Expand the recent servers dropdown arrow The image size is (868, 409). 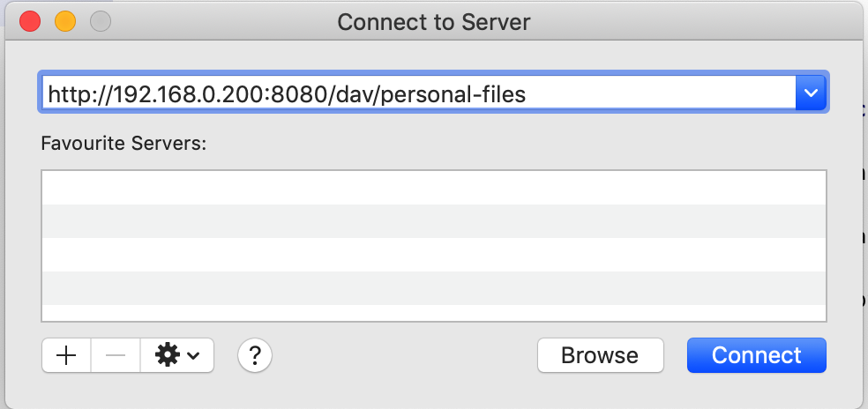coord(811,93)
